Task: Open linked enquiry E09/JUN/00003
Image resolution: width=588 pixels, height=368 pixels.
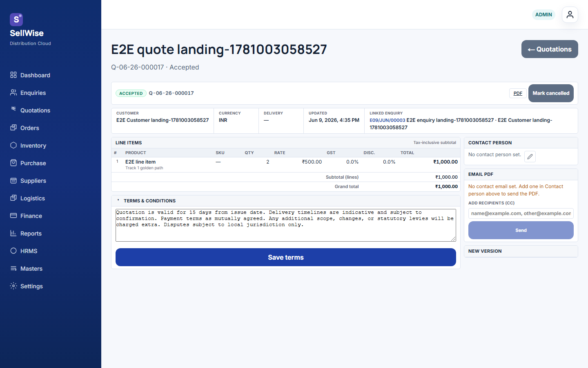Action: pos(388,120)
